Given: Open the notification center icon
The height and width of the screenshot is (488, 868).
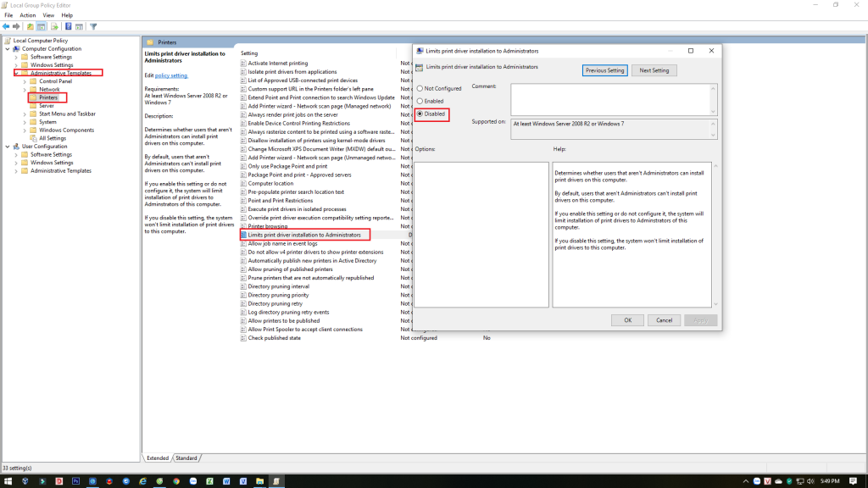Looking at the screenshot, I should (x=853, y=481).
